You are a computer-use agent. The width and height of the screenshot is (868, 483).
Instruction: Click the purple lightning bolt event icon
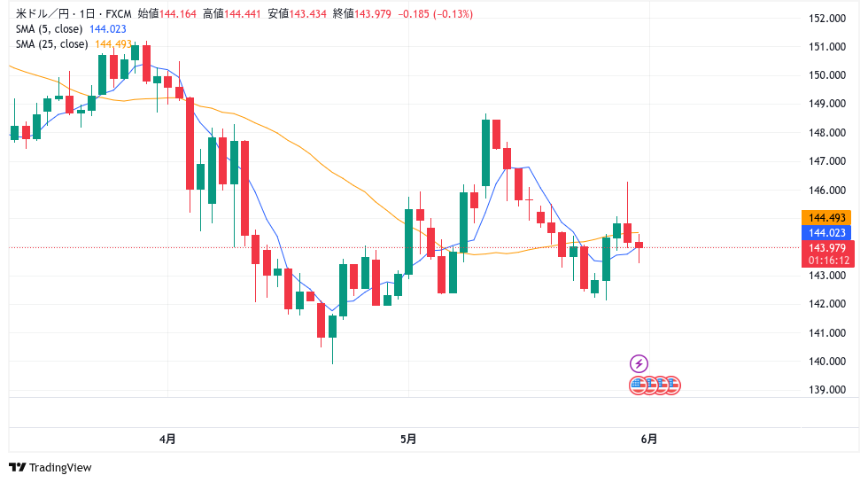(x=639, y=364)
